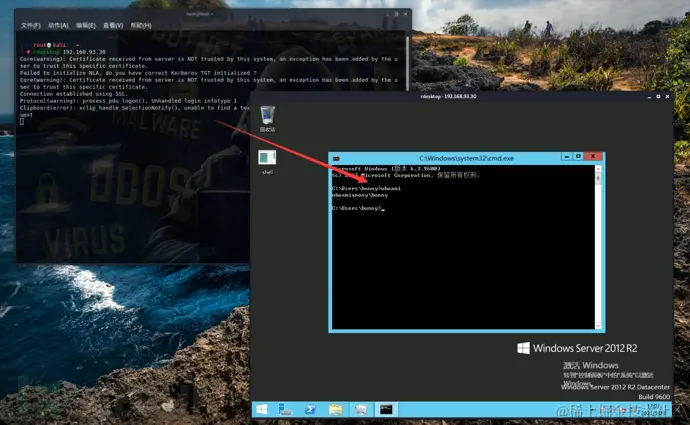This screenshot has width=690, height=425.
Task: Minimize the Kali terminal window
Action: click(x=388, y=14)
